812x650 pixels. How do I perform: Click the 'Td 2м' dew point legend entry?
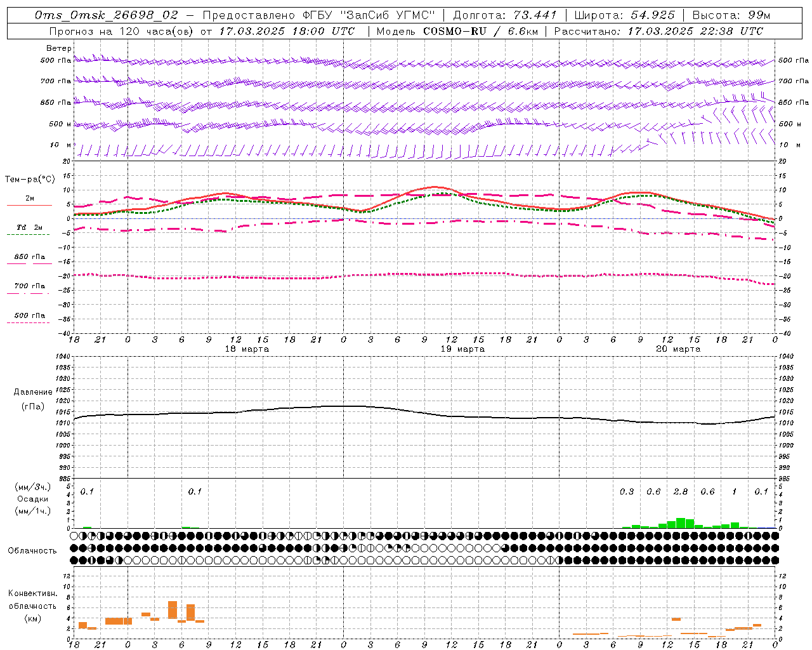click(x=29, y=227)
